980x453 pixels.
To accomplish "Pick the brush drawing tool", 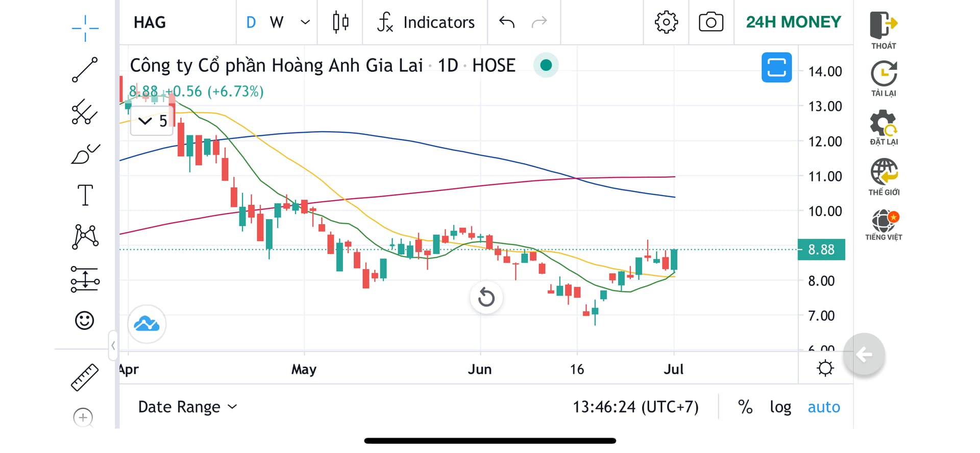I will click(x=85, y=154).
